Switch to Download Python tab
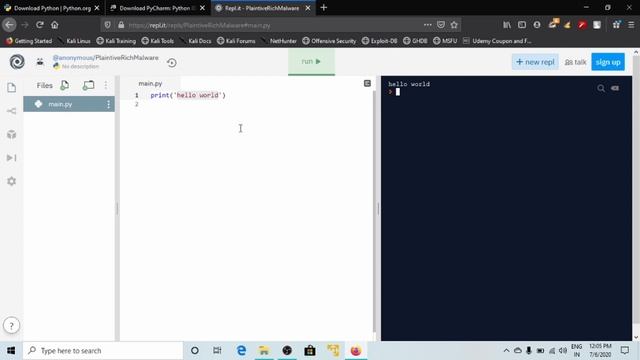This screenshot has width=640, height=360. [x=52, y=8]
